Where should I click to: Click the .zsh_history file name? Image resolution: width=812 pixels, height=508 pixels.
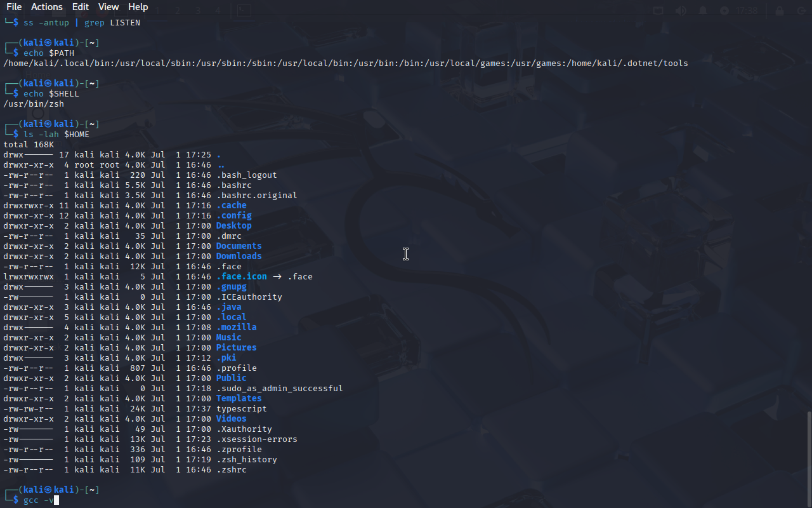(x=247, y=460)
